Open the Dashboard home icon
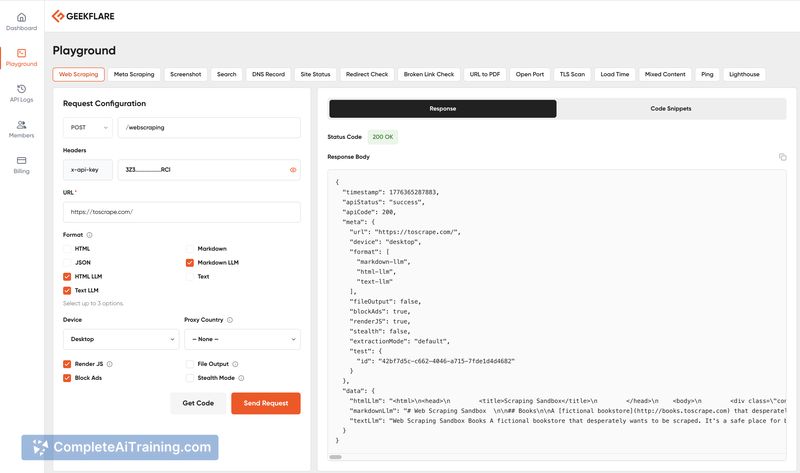This screenshot has height=473, width=800. click(x=21, y=17)
